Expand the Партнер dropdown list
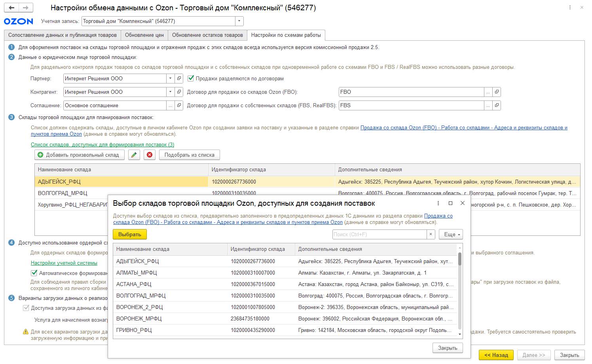Viewport: 592px width, 364px height. click(170, 78)
